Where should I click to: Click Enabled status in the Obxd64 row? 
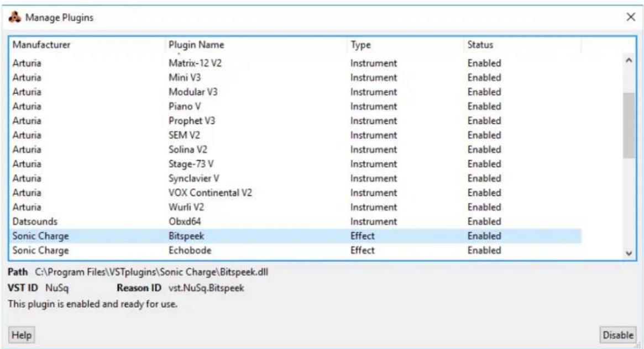pos(484,221)
